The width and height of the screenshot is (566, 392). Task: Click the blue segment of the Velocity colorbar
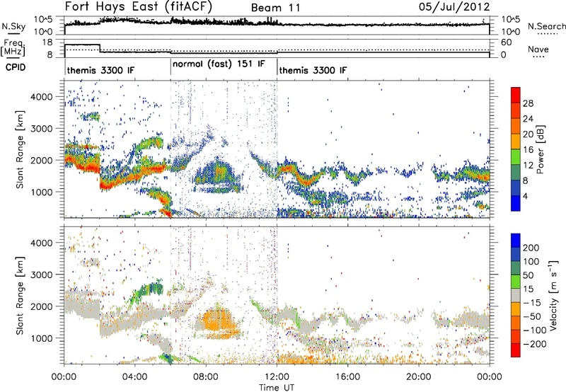(x=516, y=241)
